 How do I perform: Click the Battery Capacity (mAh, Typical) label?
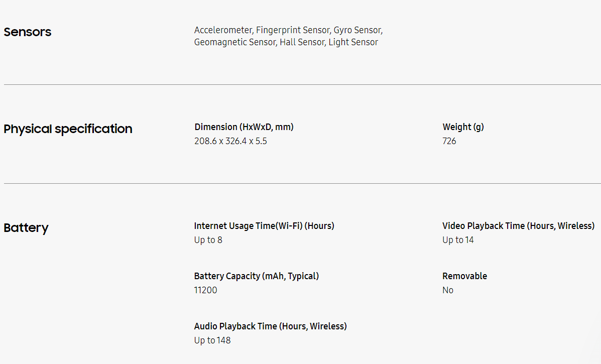click(256, 276)
